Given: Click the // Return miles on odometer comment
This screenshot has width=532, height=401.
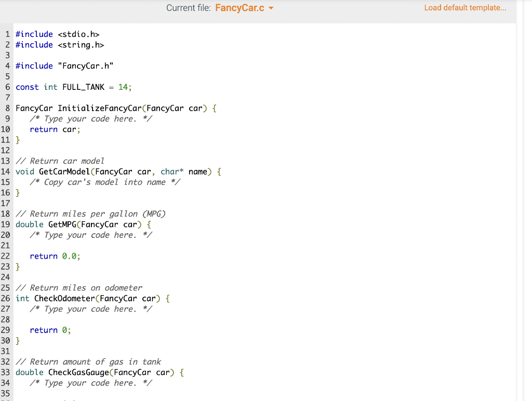Looking at the screenshot, I should point(78,287).
